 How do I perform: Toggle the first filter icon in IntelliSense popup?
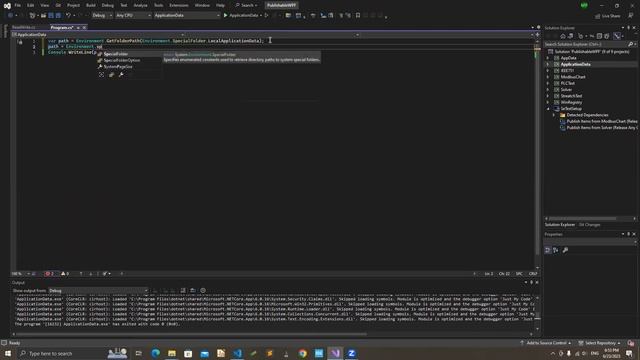(101, 75)
